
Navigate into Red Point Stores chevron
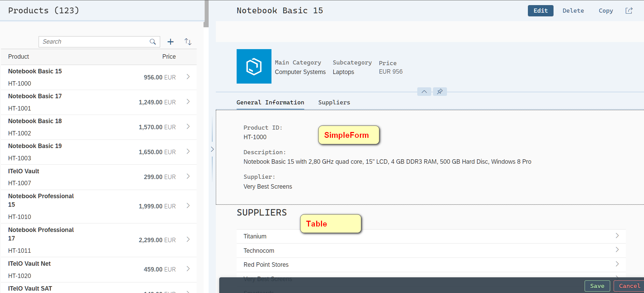point(617,264)
